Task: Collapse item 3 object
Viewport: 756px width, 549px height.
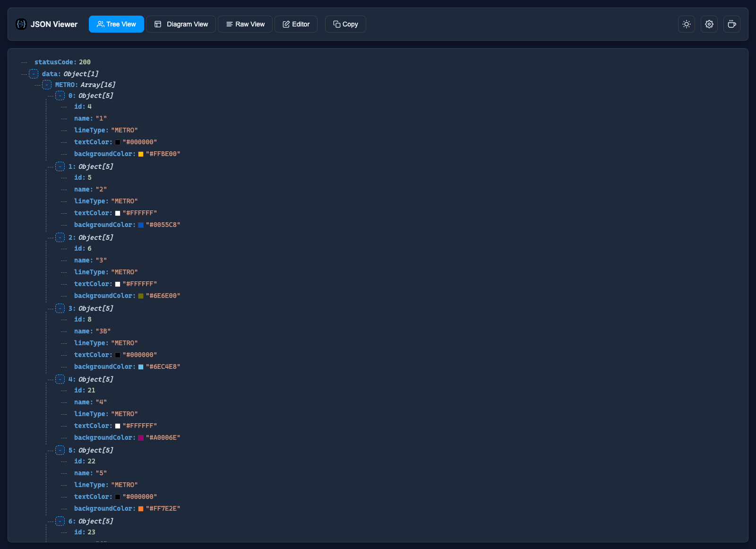Action: pos(60,308)
